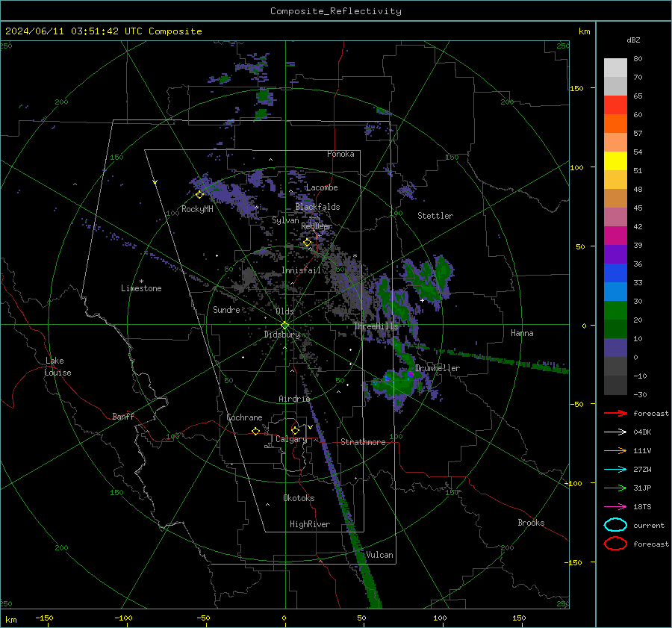Click yellow diamond marker near RockyMH
The height and width of the screenshot is (628, 672).
199,195
